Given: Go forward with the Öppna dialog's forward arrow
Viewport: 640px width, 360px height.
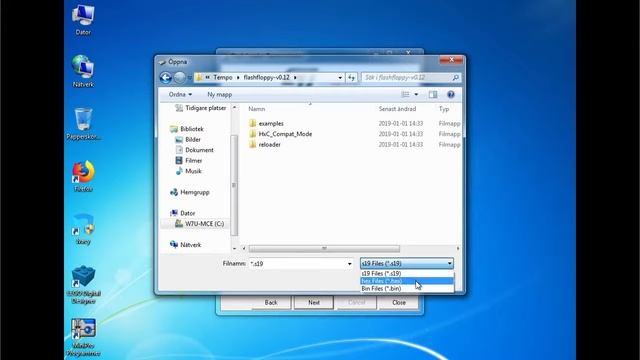Looking at the screenshot, I should coord(179,78).
